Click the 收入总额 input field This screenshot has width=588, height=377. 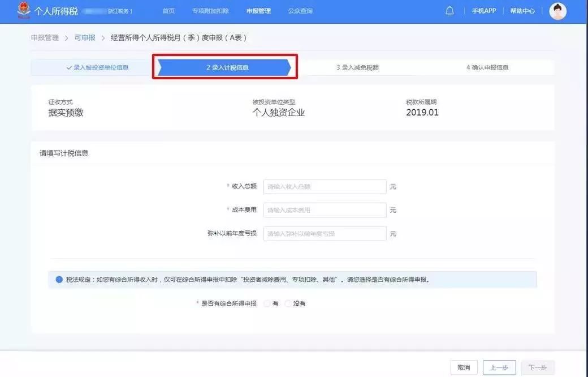pyautogui.click(x=325, y=186)
